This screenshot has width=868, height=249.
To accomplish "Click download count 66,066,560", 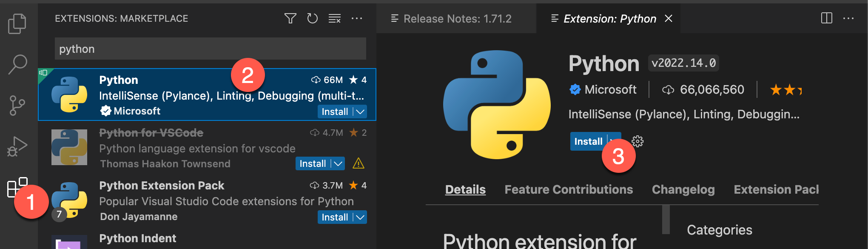I will click(703, 90).
